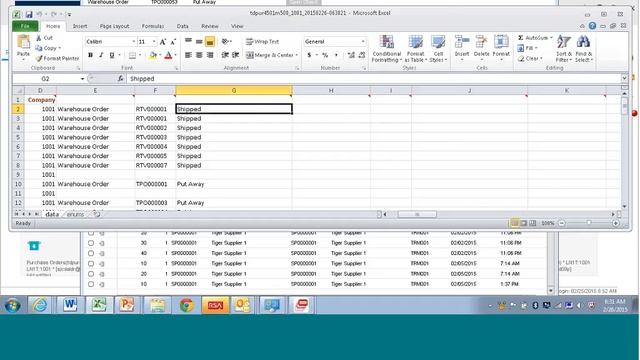The width and height of the screenshot is (640, 360).
Task: Apply Percent Style icon
Action: (325, 55)
